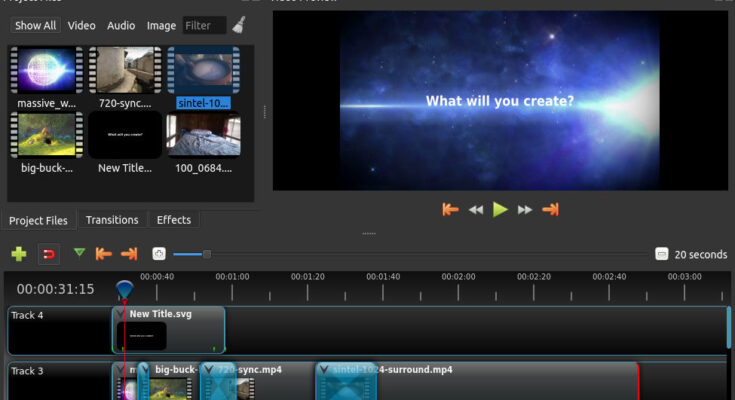Switch to the Transitions tab
The width and height of the screenshot is (735, 400).
pyautogui.click(x=112, y=220)
